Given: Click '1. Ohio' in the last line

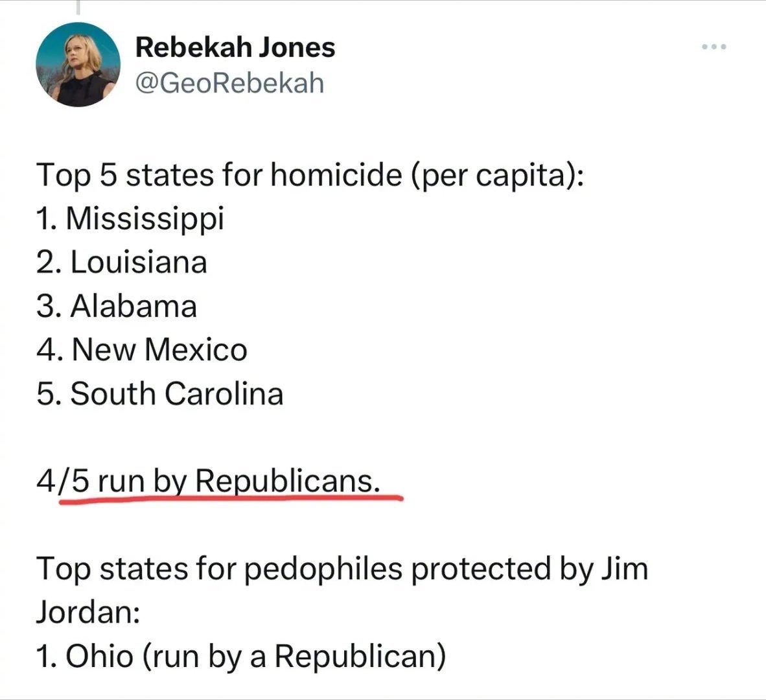Looking at the screenshot, I should (84, 656).
